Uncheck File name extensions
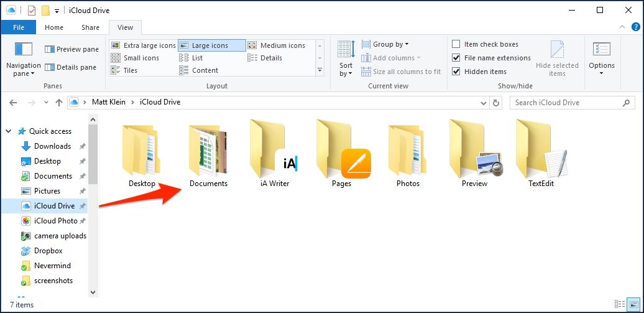 456,58
